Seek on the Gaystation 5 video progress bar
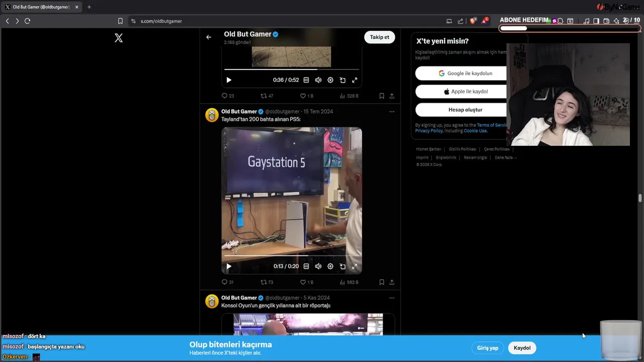The width and height of the screenshot is (644, 362). (x=292, y=255)
